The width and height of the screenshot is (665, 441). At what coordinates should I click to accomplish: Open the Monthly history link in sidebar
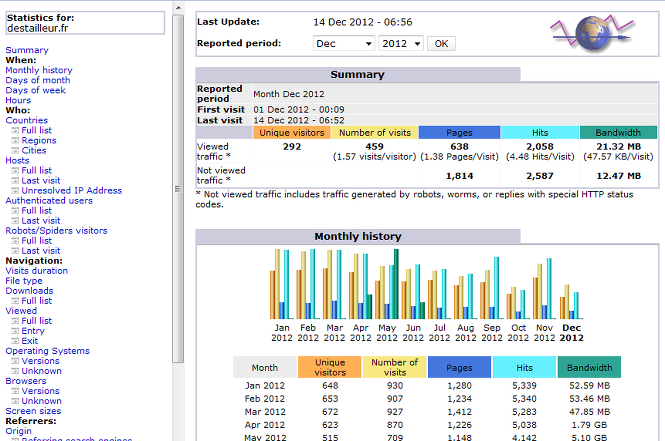coord(39,70)
